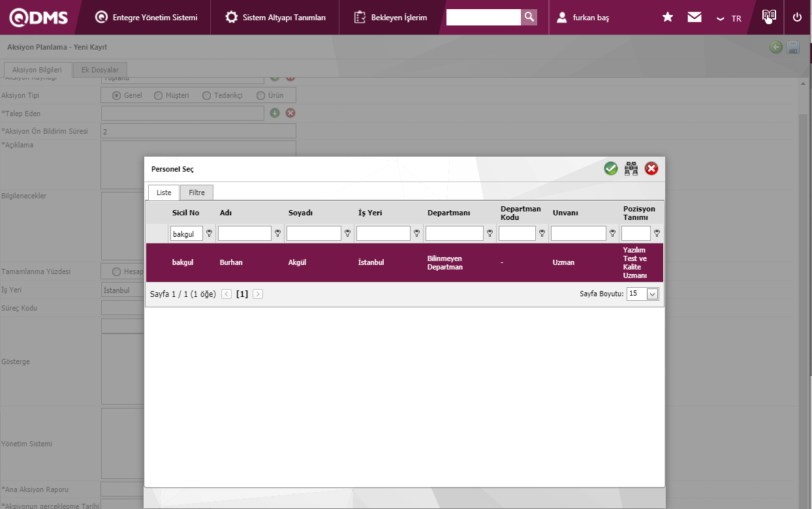This screenshot has width=812, height=509.
Task: Click the Adı filter input field
Action: tap(245, 233)
